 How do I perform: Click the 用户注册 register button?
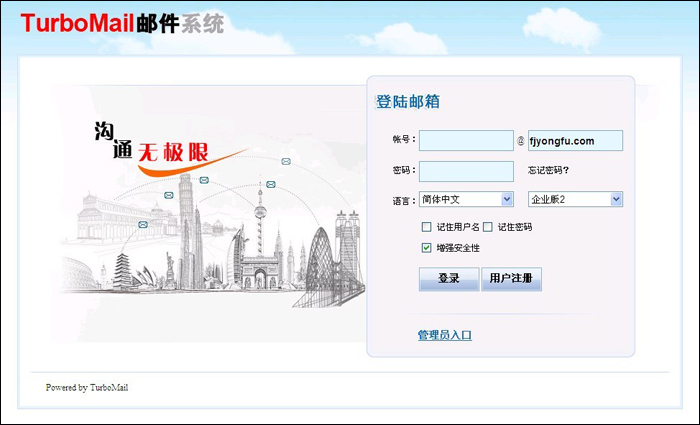[511, 278]
